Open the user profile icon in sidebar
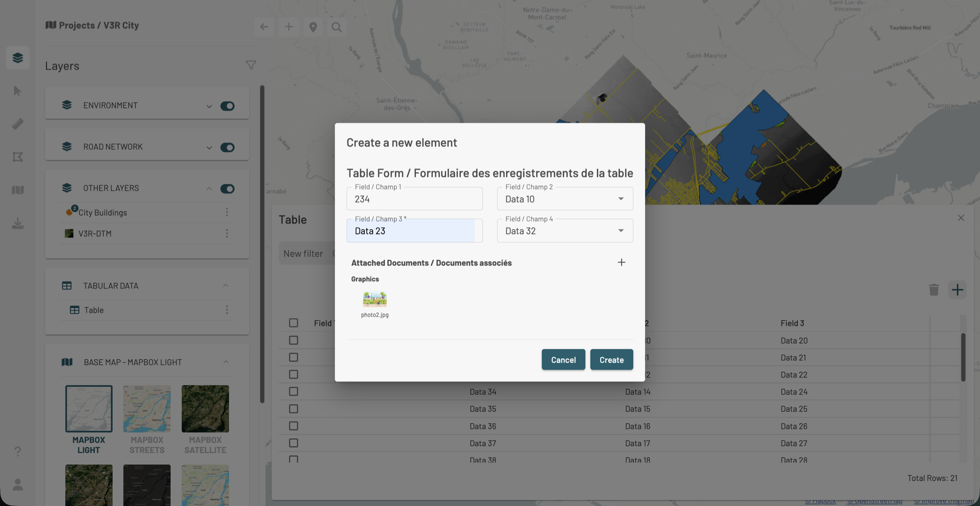 pyautogui.click(x=18, y=485)
